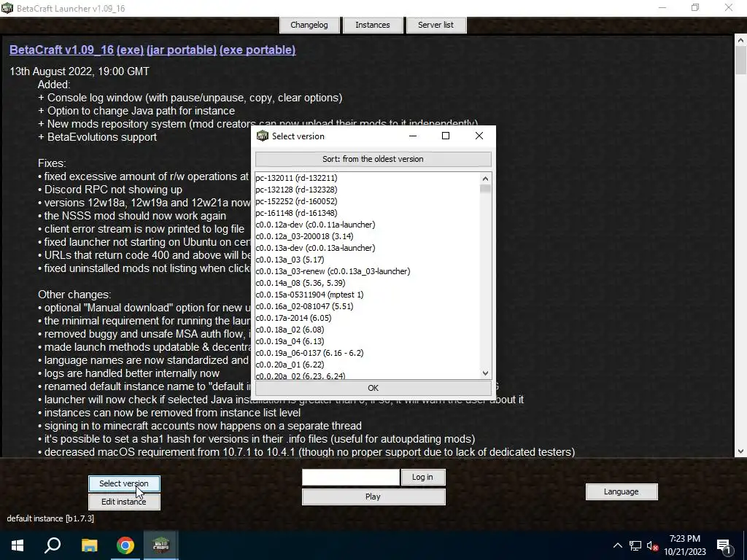
Task: Click the BetaCraft v1.09_16 (exe) link
Action: [x=76, y=50]
